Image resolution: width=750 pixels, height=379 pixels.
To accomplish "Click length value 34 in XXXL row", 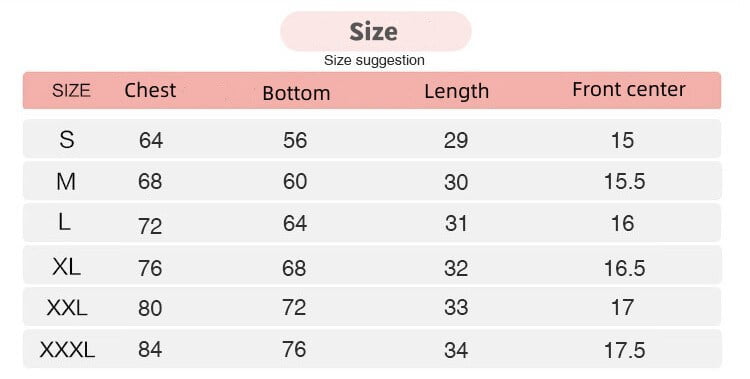I will point(456,350).
